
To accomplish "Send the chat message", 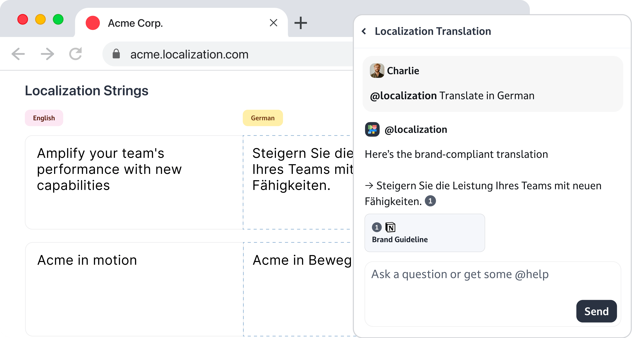I will click(597, 311).
